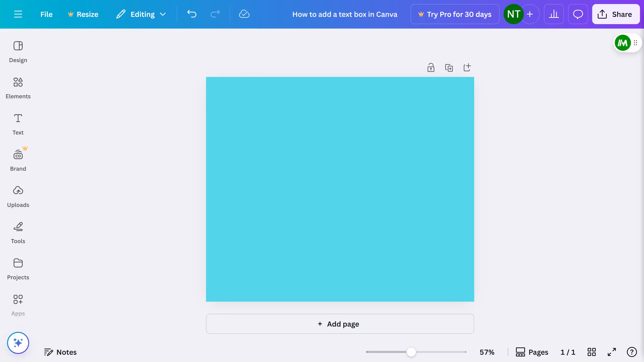Open the Pages thumbnail panel
The height and width of the screenshot is (362, 644).
tap(532, 352)
